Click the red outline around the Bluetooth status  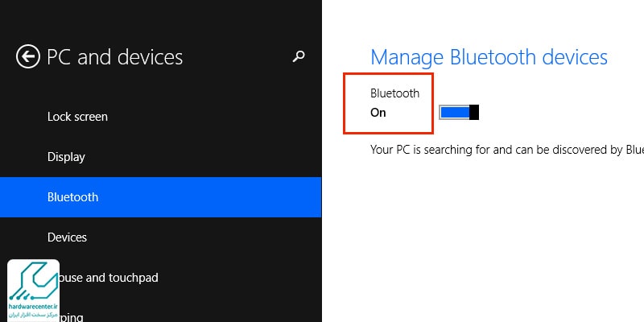(388, 104)
